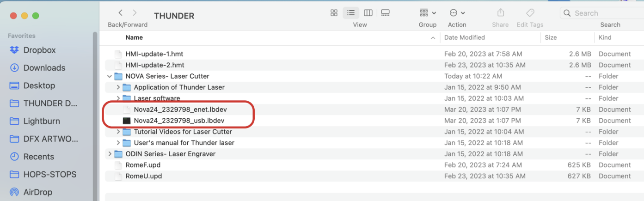This screenshot has width=644, height=201.
Task: Select HMI-update-1.hmt file
Action: point(154,54)
